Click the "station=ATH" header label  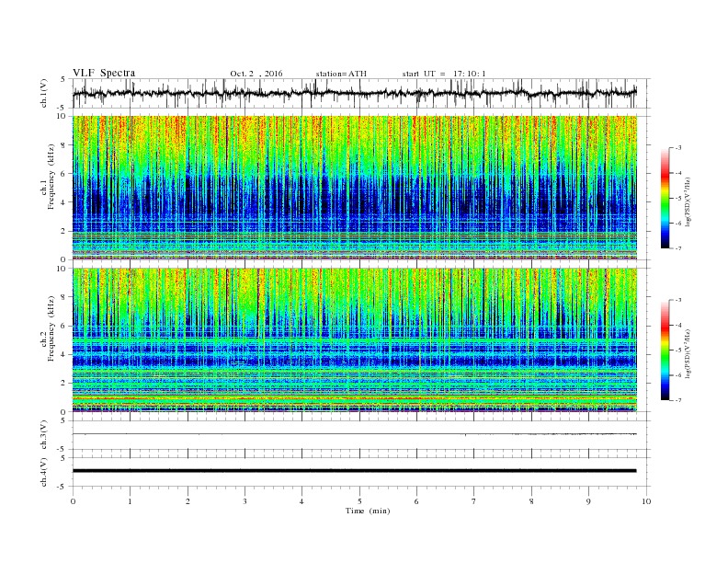341,74
